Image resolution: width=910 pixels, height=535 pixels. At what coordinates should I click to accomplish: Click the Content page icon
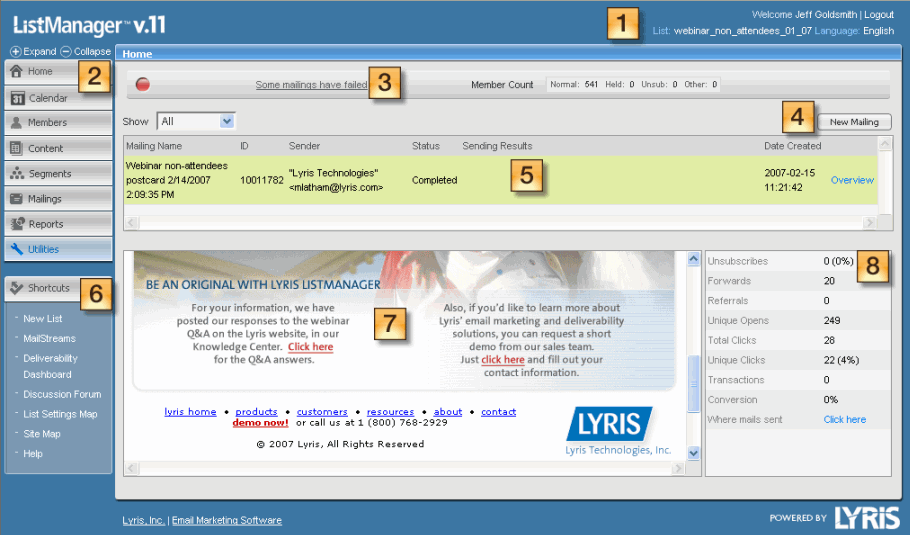pyautogui.click(x=16, y=148)
